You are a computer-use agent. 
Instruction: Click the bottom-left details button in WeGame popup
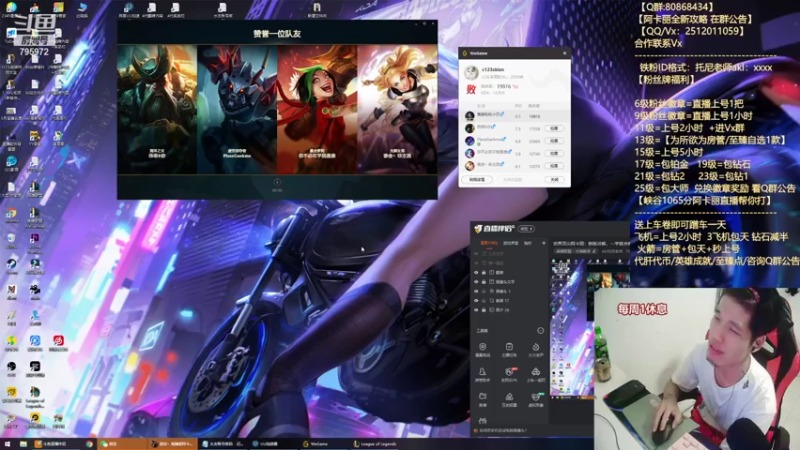tap(477, 180)
